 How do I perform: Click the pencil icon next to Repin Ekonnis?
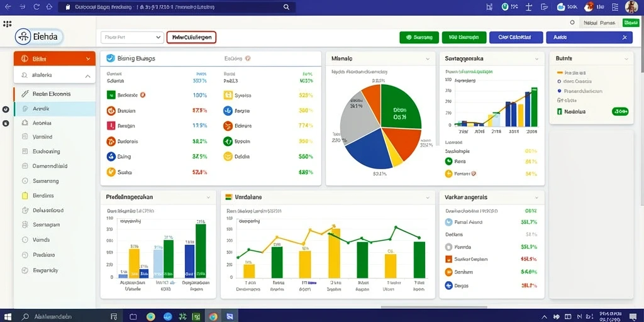(25, 94)
